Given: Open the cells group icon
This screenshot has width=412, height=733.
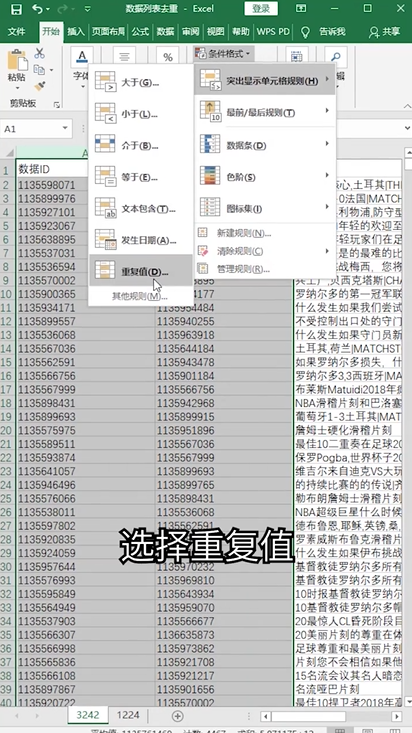Looking at the screenshot, I should coord(296,57).
